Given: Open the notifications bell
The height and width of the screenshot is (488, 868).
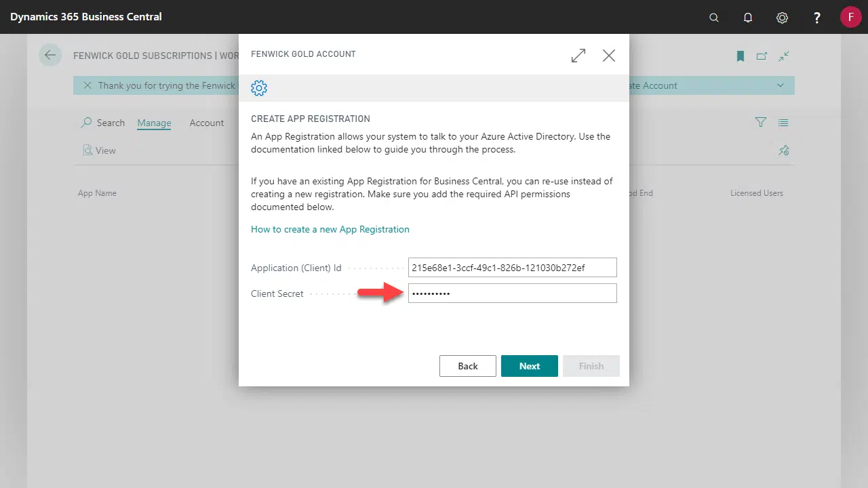Looking at the screenshot, I should click(x=748, y=18).
